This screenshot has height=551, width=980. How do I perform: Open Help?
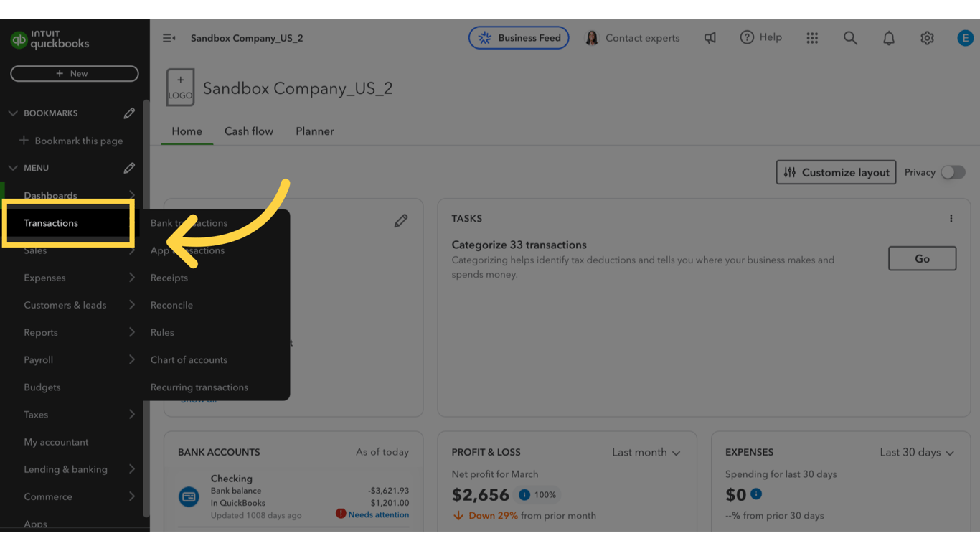click(x=761, y=37)
